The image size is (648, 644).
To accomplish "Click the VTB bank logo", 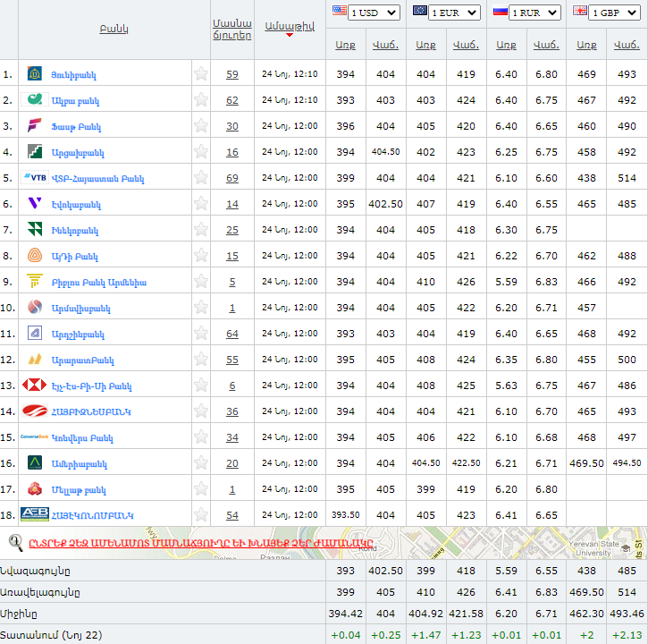I will coord(35,177).
